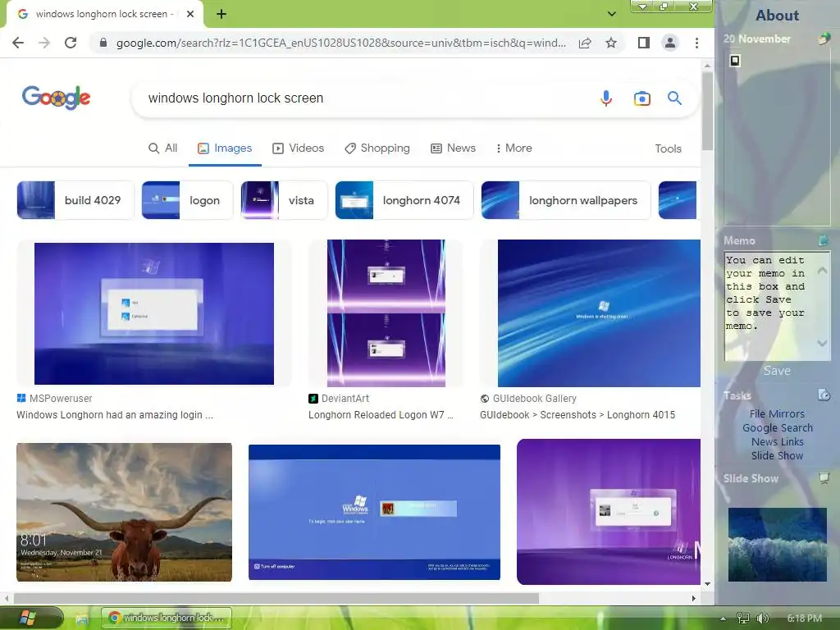840x630 pixels.
Task: Switch to the All results tab
Action: [163, 148]
